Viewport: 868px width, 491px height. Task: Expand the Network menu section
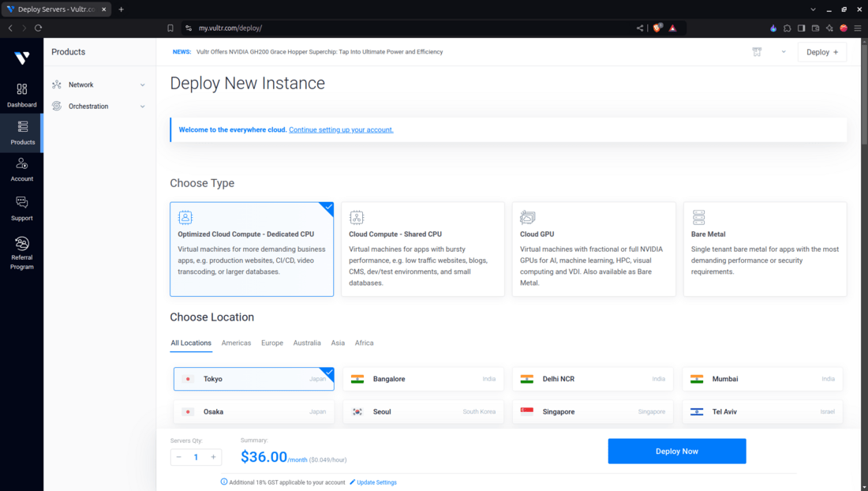pos(99,84)
